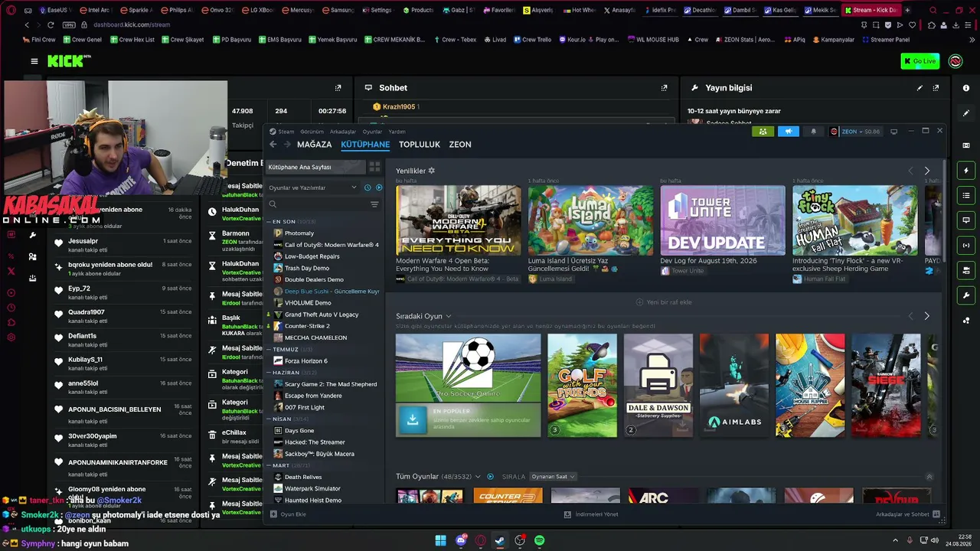Open Steam from Windows taskbar
This screenshot has height=551, width=980.
(x=500, y=541)
